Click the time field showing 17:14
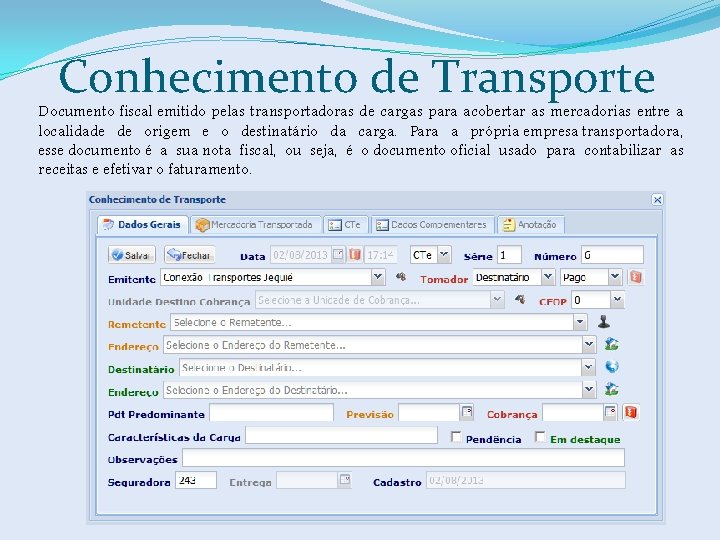This screenshot has width=720, height=540. point(381,255)
